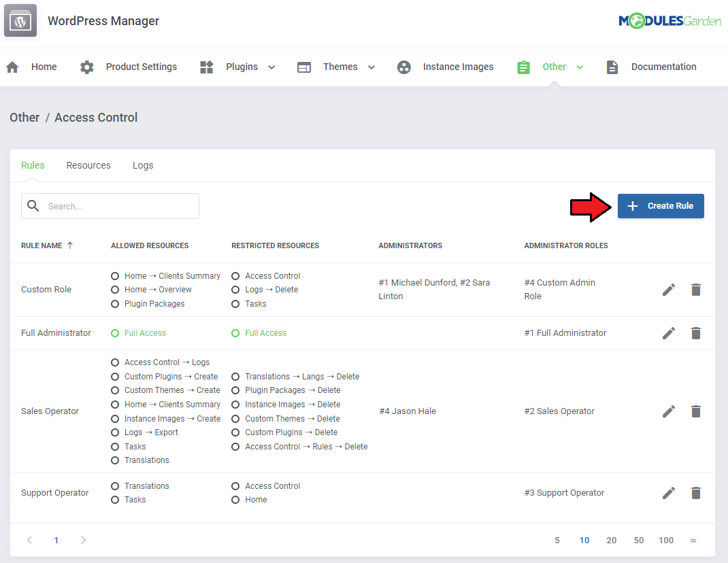Click the WordPress Manager logo icon
This screenshot has height=563, width=728.
[20, 21]
